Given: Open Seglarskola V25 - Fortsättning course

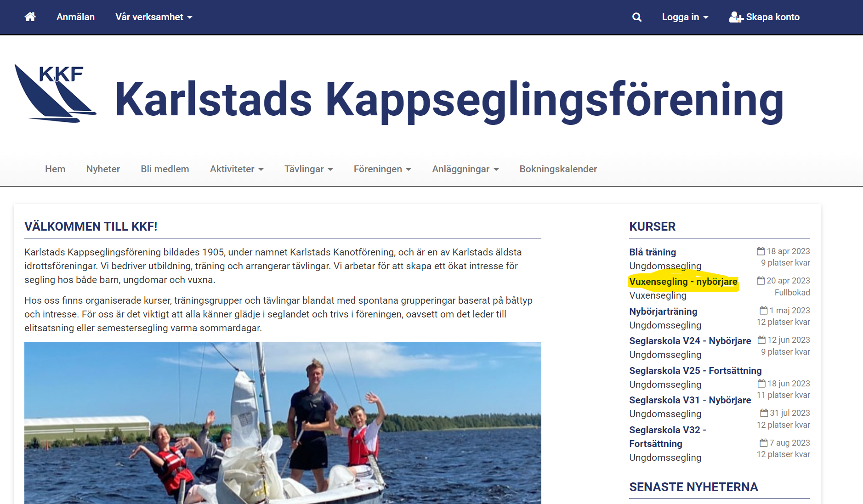Looking at the screenshot, I should 695,371.
